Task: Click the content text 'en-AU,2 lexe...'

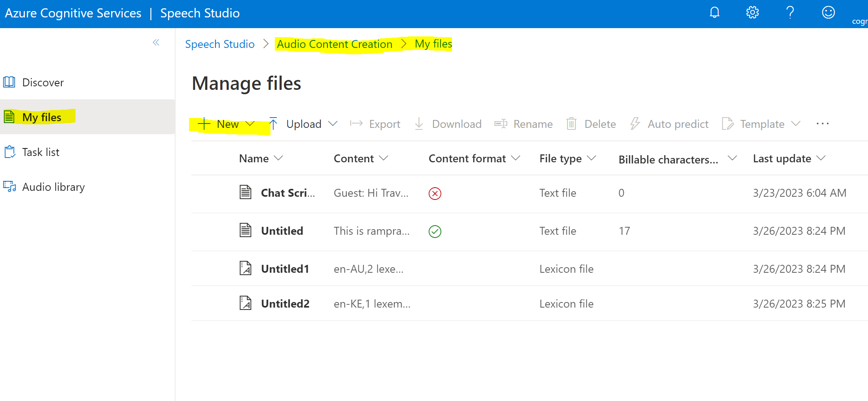Action: 369,269
